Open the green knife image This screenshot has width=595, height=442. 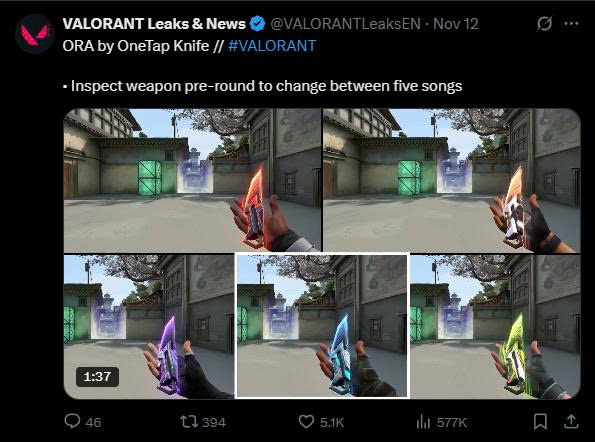tap(495, 326)
